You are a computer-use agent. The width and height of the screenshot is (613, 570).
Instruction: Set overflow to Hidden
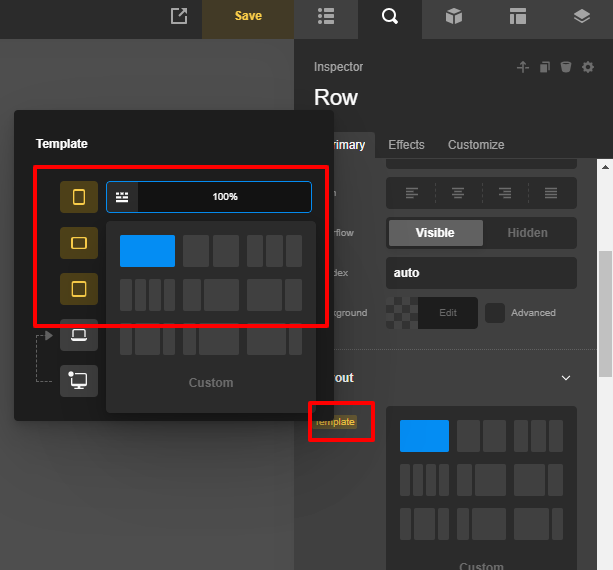click(x=528, y=233)
